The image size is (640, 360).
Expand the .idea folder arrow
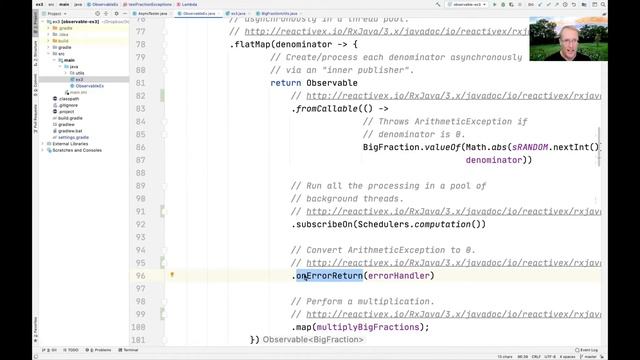coord(49,35)
